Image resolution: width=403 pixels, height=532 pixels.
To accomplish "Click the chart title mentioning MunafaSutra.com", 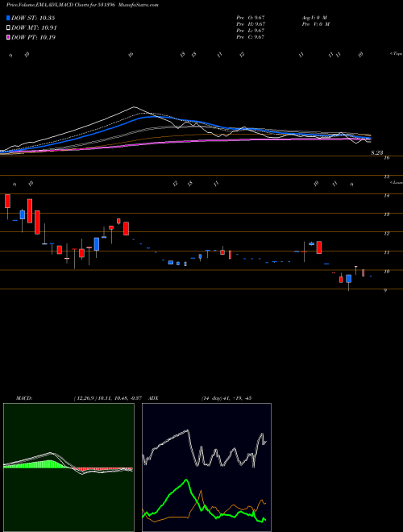I will (x=82, y=5).
